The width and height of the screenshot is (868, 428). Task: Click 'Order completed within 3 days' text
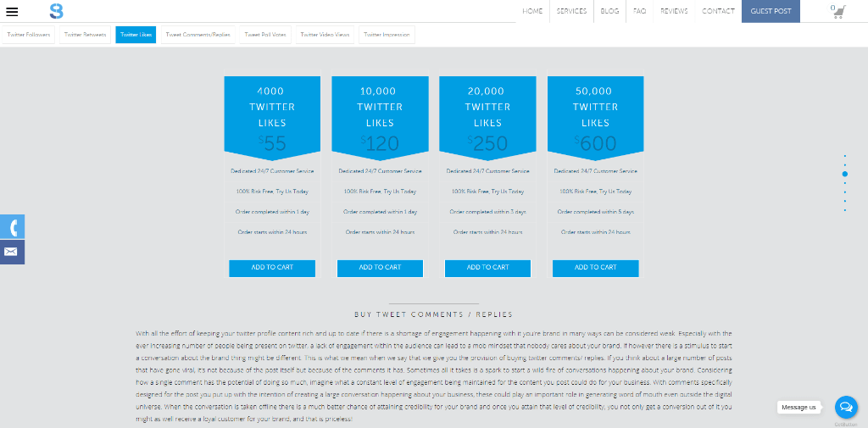tap(487, 212)
